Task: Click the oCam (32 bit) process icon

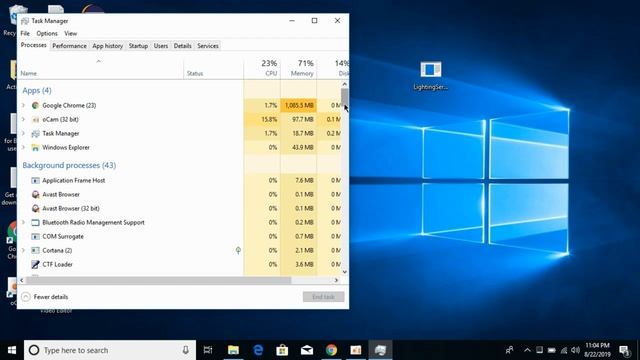Action: click(36, 119)
